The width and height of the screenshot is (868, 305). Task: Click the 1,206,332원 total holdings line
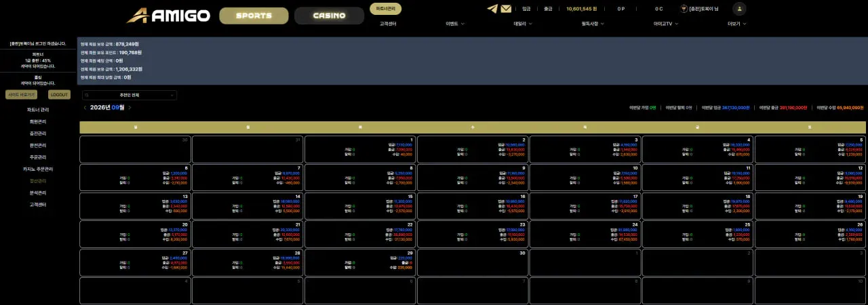(111, 69)
